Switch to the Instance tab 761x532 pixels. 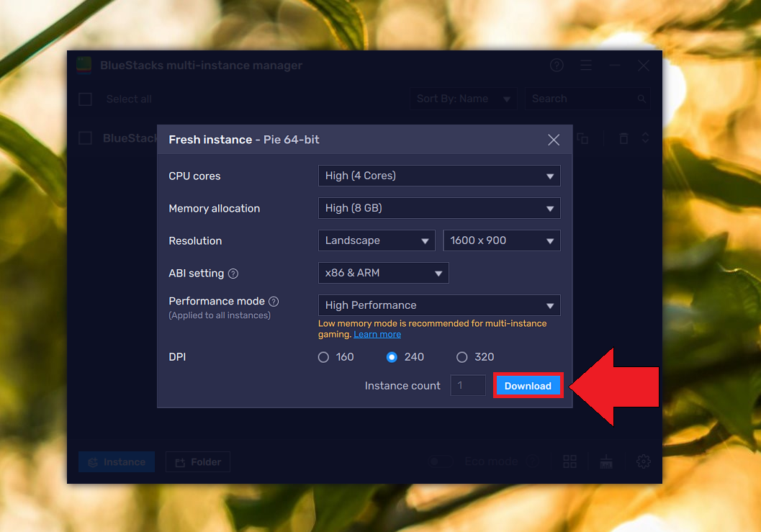click(x=116, y=461)
